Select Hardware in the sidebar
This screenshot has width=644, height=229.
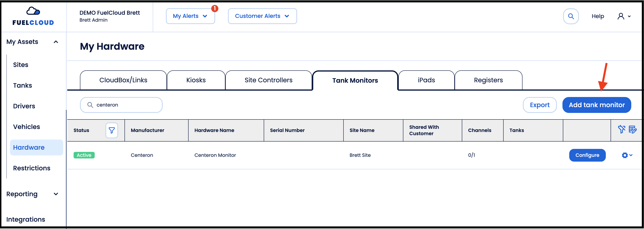pos(37,147)
